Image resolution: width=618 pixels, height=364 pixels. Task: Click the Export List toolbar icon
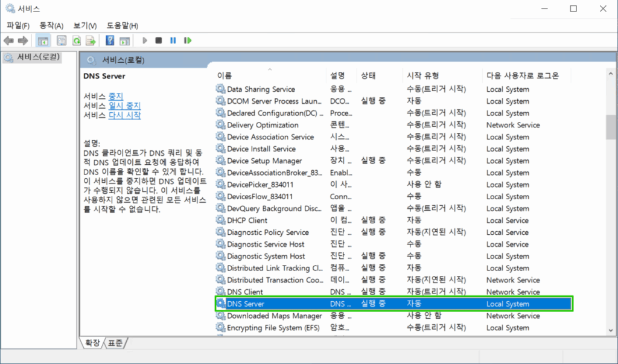91,40
